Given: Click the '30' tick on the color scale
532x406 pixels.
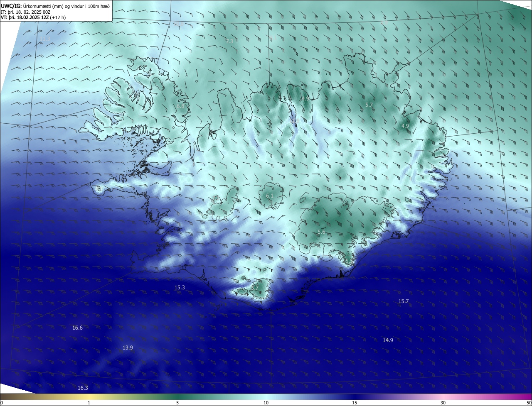Looking at the screenshot, I should (x=443, y=403).
